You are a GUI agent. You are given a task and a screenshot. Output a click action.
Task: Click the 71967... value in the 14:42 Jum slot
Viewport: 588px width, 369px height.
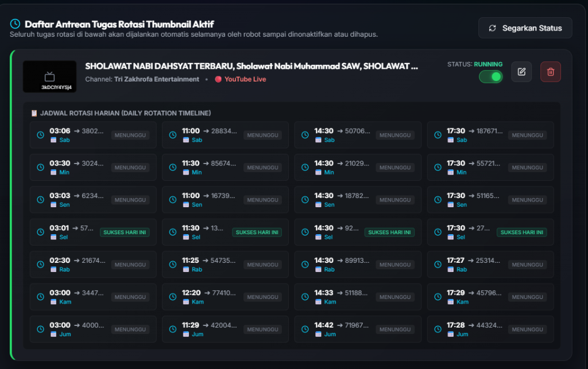357,325
